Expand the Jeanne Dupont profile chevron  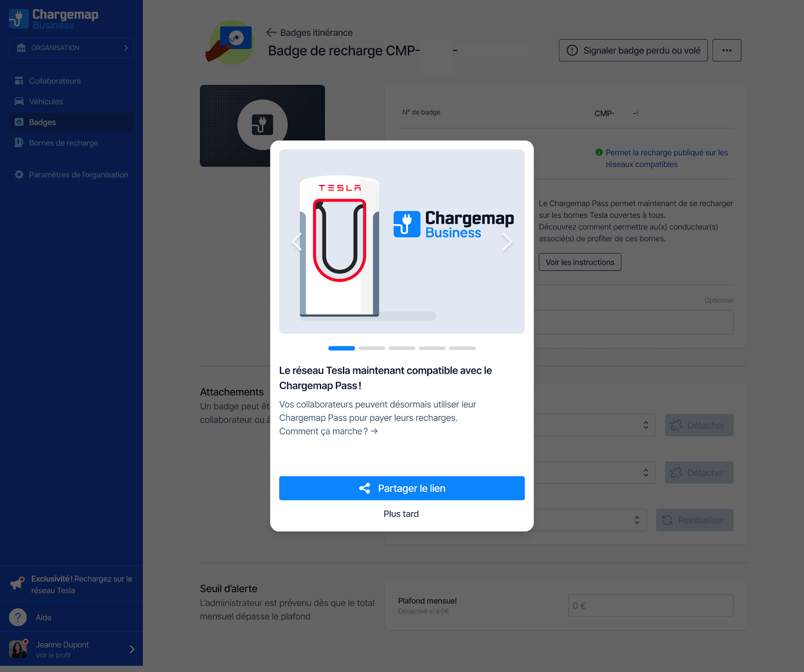[132, 649]
